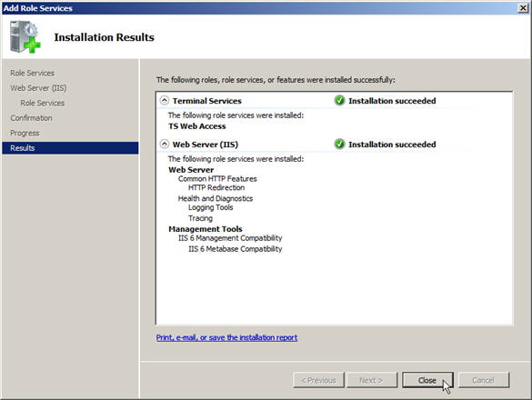Viewport: 532px width, 400px height.
Task: Select Confirmation step in the sidebar
Action: pos(31,118)
